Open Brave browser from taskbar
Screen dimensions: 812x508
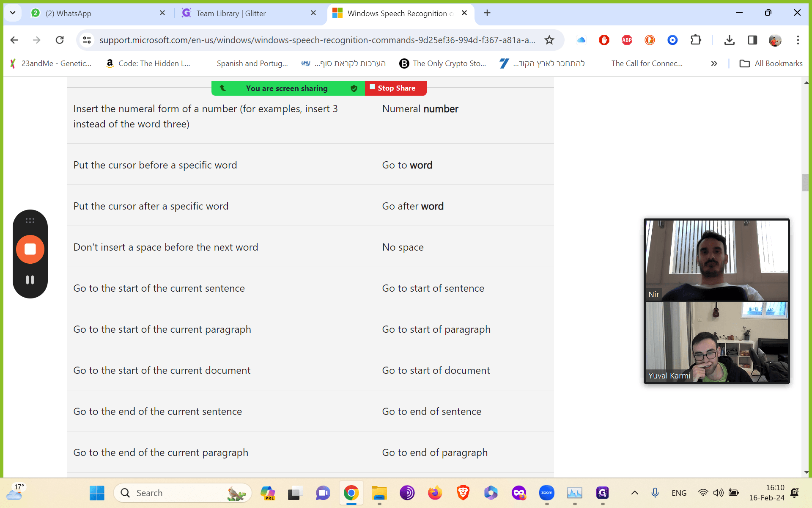click(x=463, y=493)
